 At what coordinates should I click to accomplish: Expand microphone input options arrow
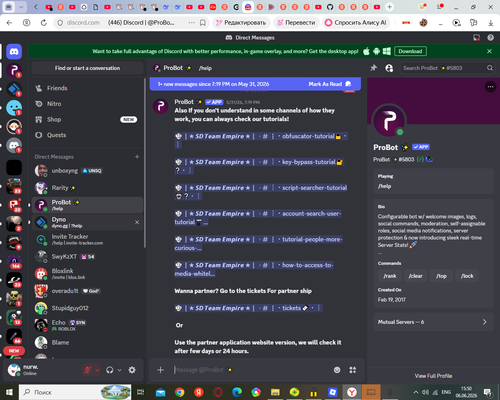tap(97, 370)
